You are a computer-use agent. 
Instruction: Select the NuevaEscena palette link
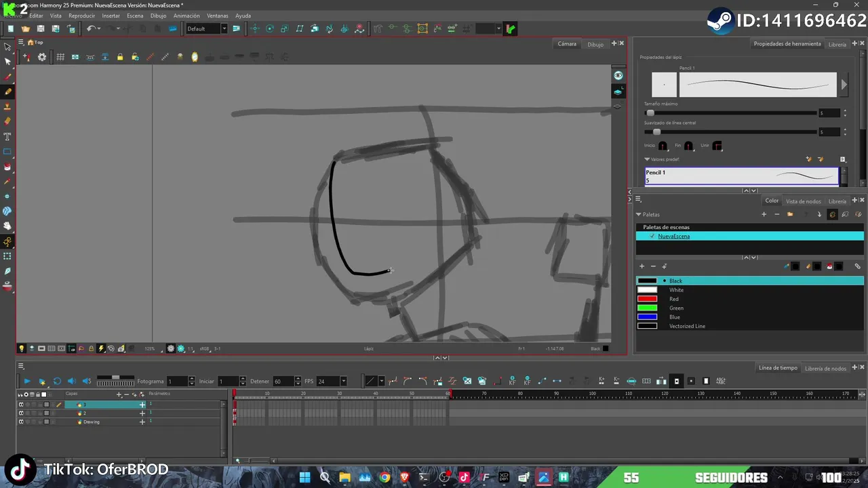click(673, 236)
